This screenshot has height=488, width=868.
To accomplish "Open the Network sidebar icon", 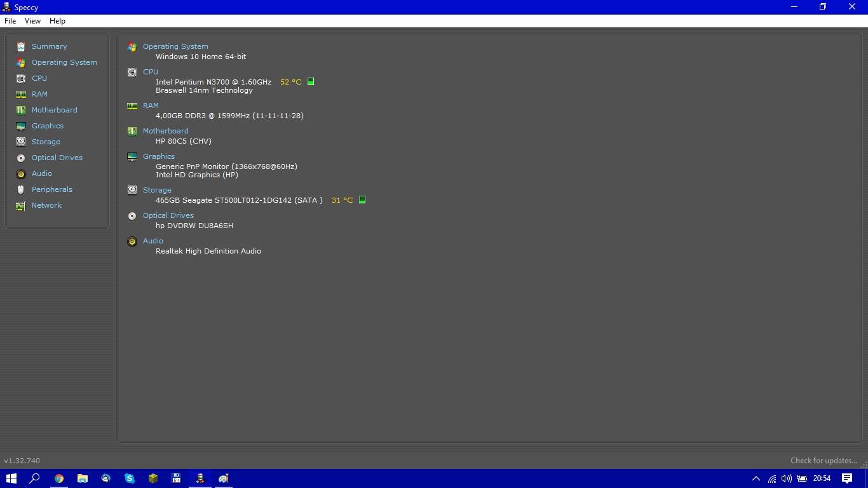I will 21,205.
